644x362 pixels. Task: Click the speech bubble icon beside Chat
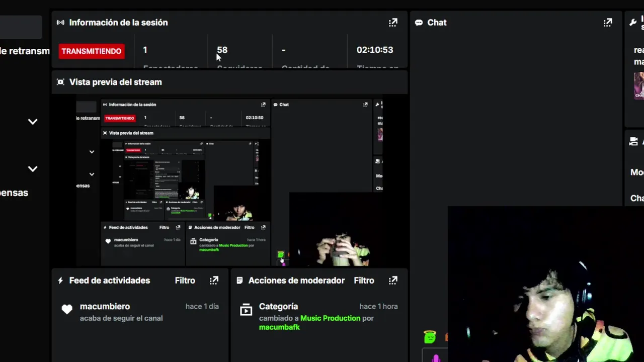click(419, 23)
